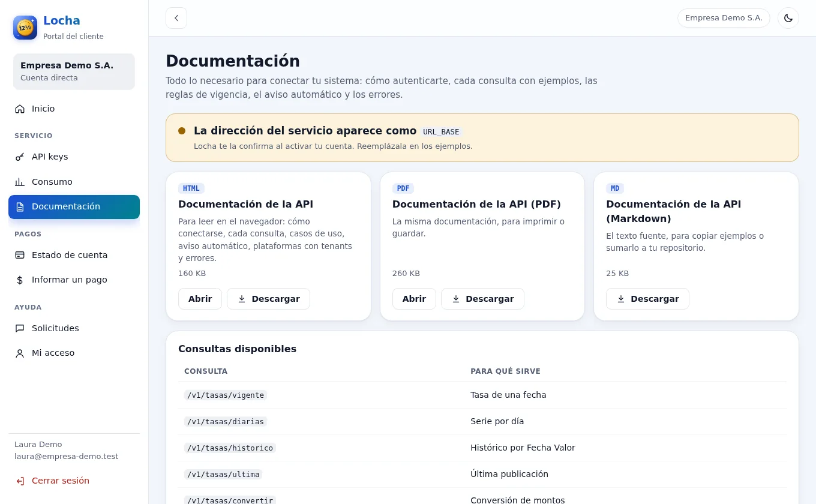Screen dimensions: 816x504
Task: Click the Consumo bar chart icon
Action: (20, 182)
